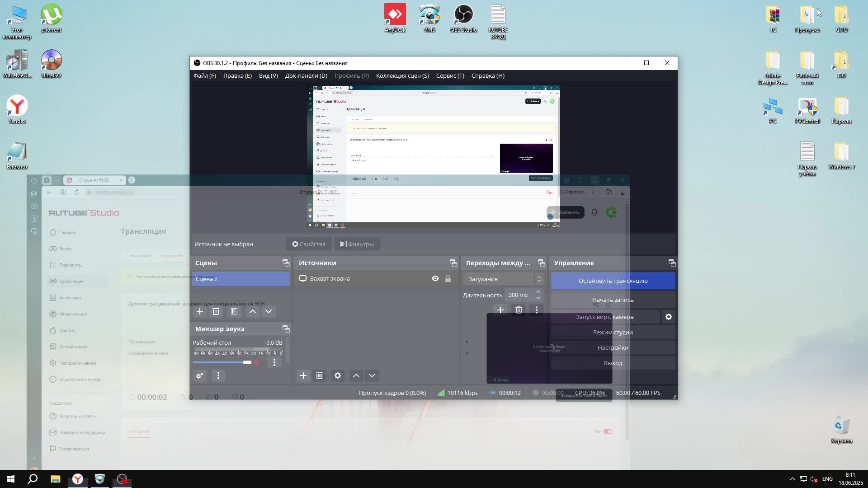Undock the Управление panel
The width and height of the screenshot is (868, 488).
[672, 263]
